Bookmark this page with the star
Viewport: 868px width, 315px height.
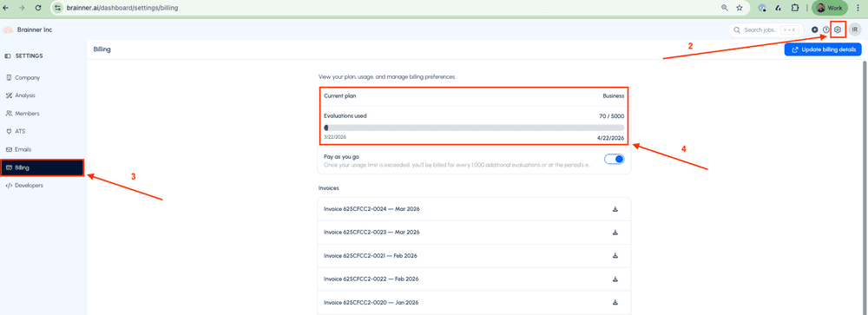coord(740,8)
